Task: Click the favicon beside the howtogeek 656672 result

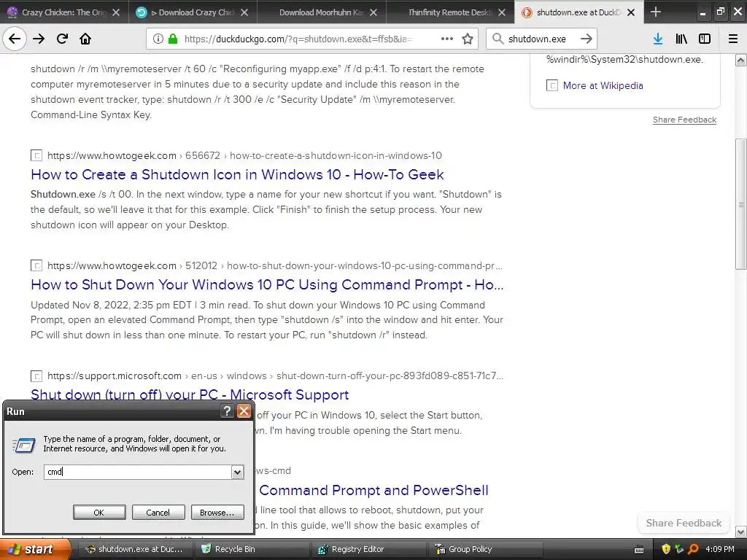Action: [36, 155]
